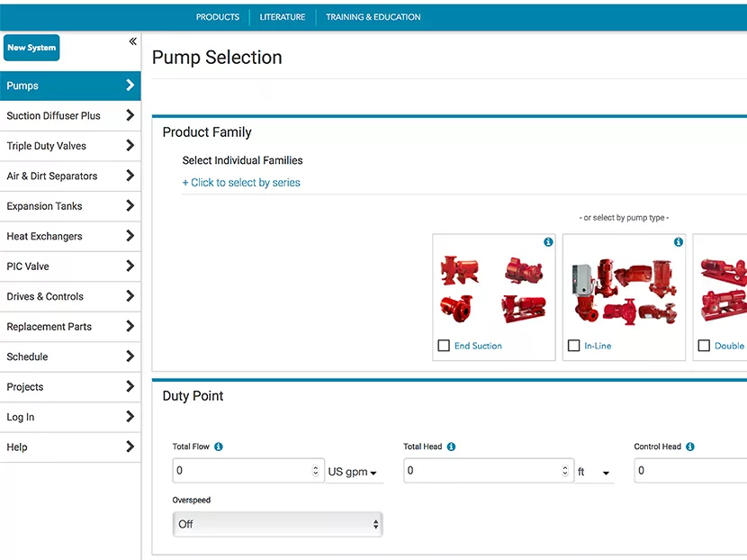The height and width of the screenshot is (560, 747).
Task: Open the Products menu
Action: click(218, 17)
